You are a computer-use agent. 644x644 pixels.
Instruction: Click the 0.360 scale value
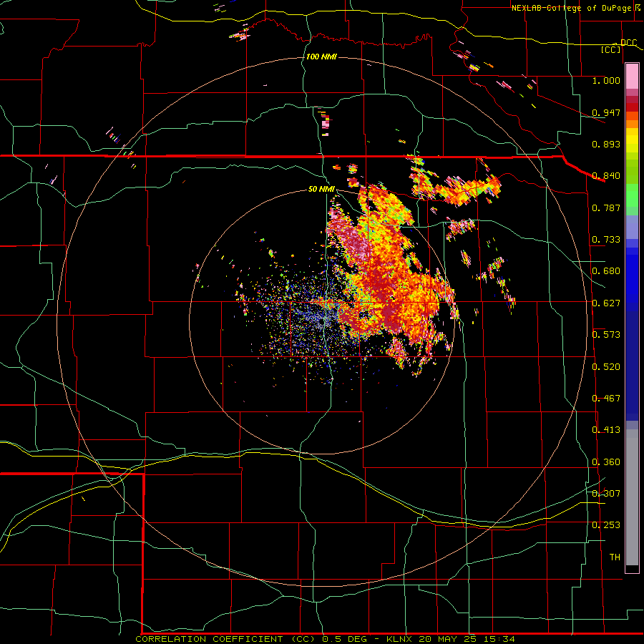point(606,462)
